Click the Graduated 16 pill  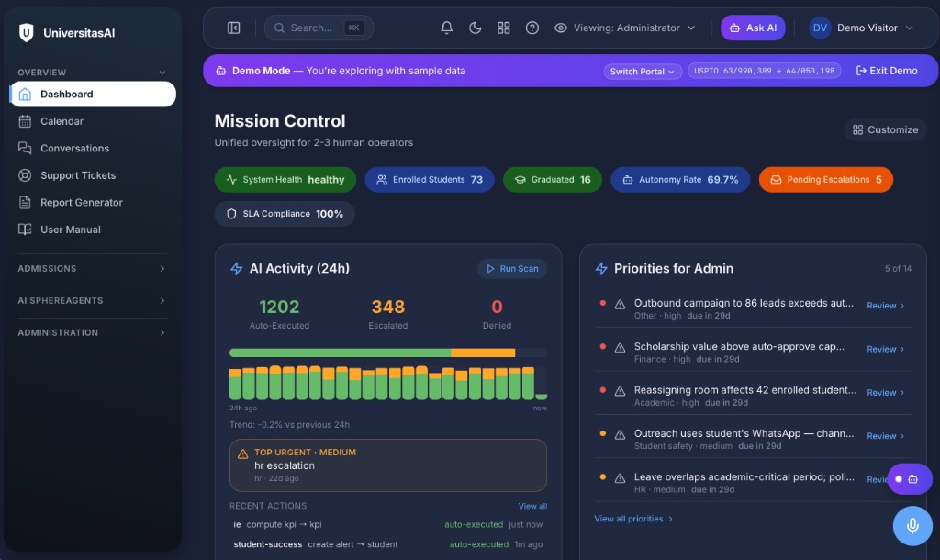[552, 179]
